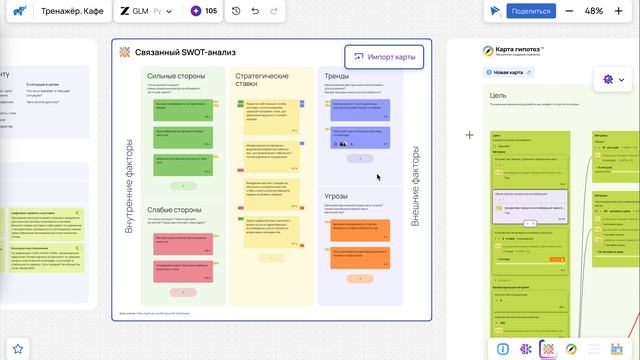Select the fourth yellow card in 'Стратегические ставки'

[x=271, y=232]
